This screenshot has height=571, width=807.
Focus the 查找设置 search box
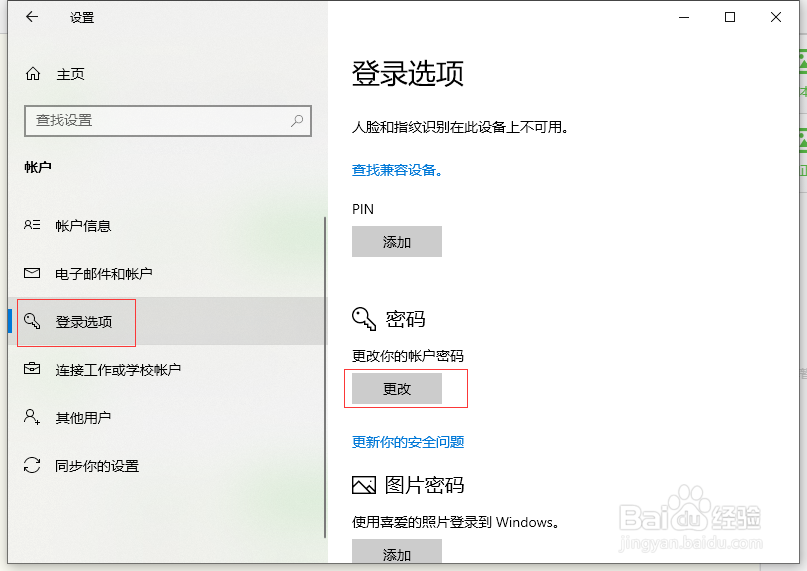coord(168,121)
